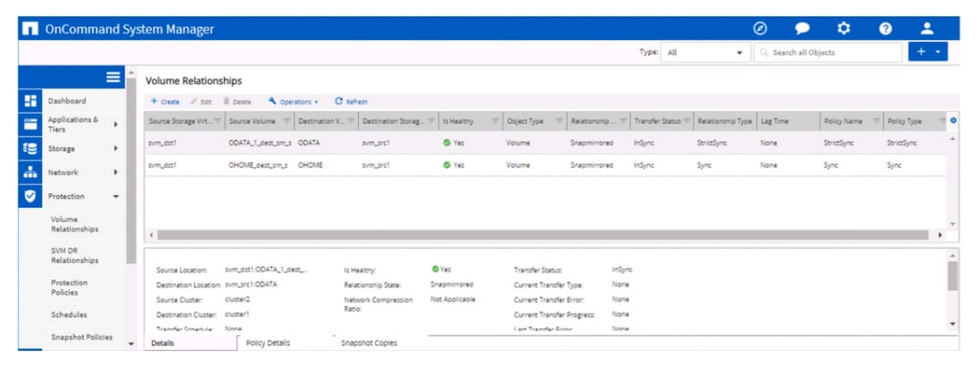Filter the Policy Type column
980x375 pixels.
[x=942, y=121]
